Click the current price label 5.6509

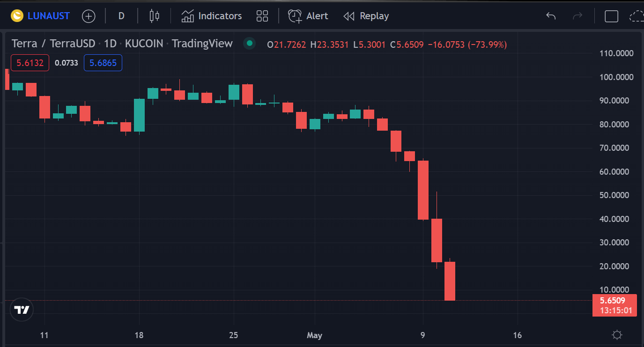pyautogui.click(x=614, y=305)
